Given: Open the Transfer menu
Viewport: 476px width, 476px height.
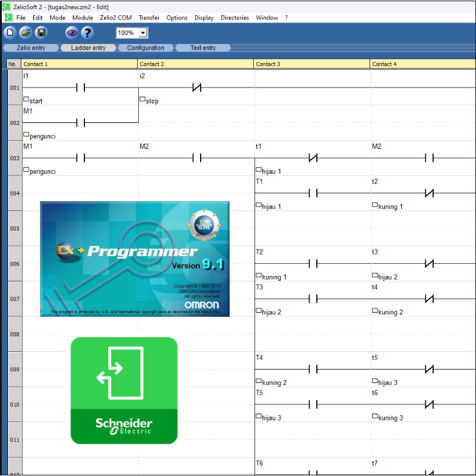Looking at the screenshot, I should 149,18.
